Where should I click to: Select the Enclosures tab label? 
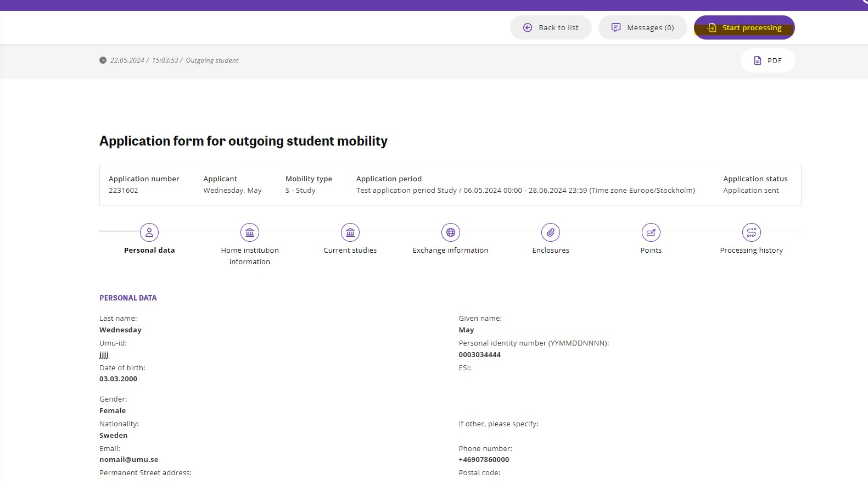tap(551, 251)
